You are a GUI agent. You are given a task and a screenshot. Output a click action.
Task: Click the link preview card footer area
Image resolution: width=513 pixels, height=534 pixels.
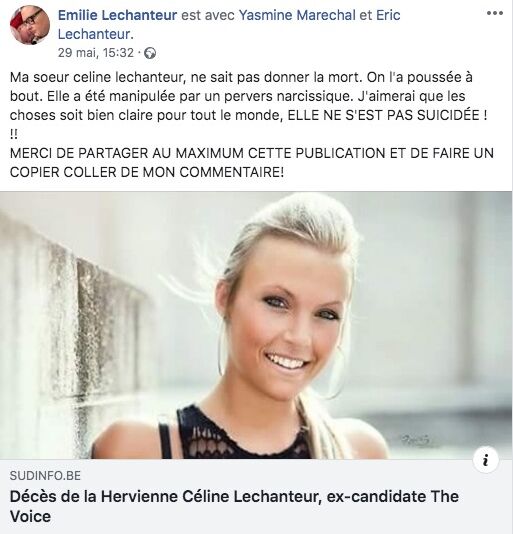[256, 497]
